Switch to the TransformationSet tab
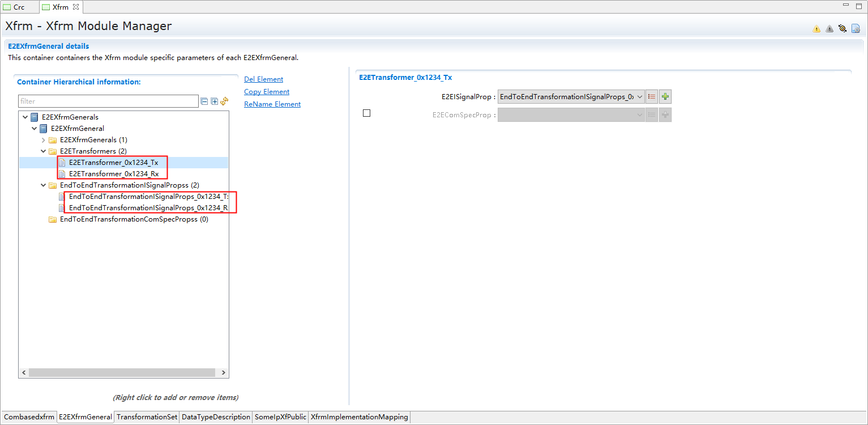This screenshot has height=425, width=868. tap(147, 417)
